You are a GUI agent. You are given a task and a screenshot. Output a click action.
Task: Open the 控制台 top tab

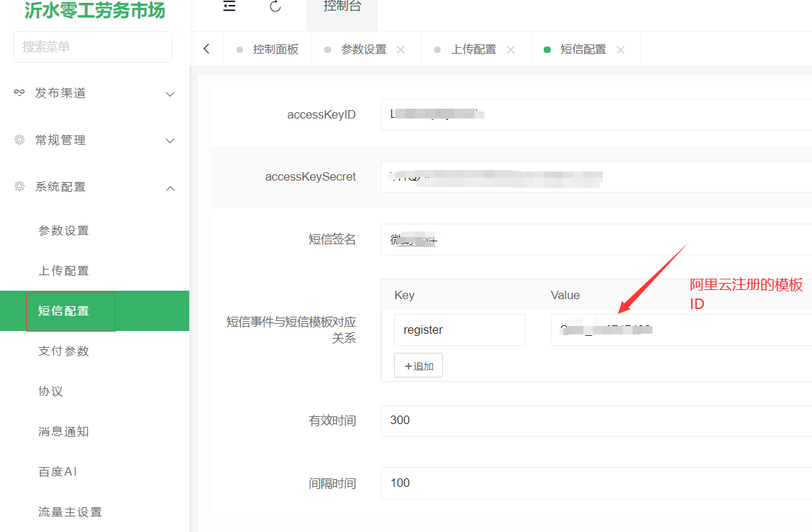coord(342,7)
